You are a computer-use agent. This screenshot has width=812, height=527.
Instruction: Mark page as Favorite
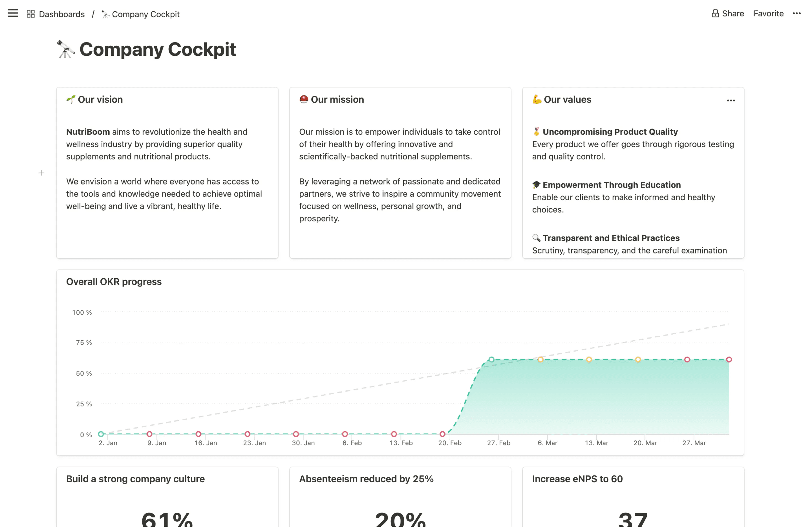point(768,14)
